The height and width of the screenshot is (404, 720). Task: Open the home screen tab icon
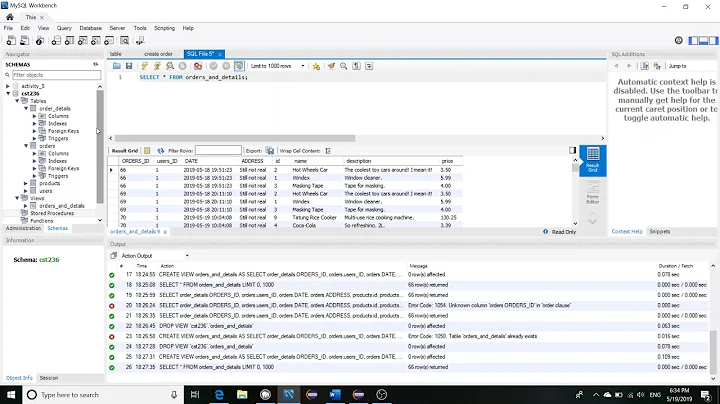pyautogui.click(x=10, y=17)
